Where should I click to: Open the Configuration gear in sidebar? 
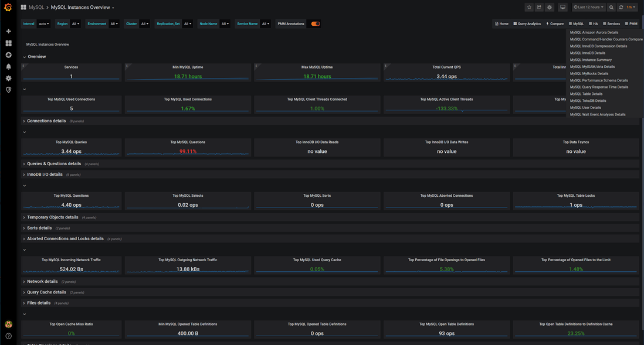click(x=8, y=78)
